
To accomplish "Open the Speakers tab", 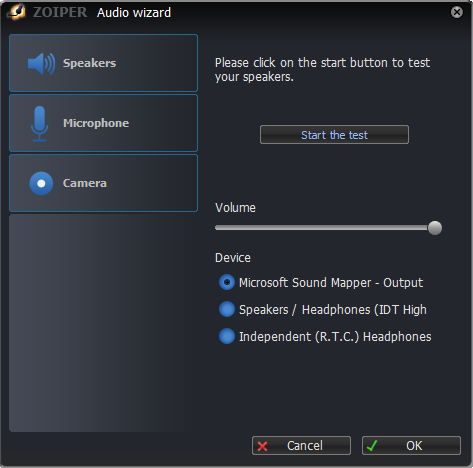I will point(103,63).
